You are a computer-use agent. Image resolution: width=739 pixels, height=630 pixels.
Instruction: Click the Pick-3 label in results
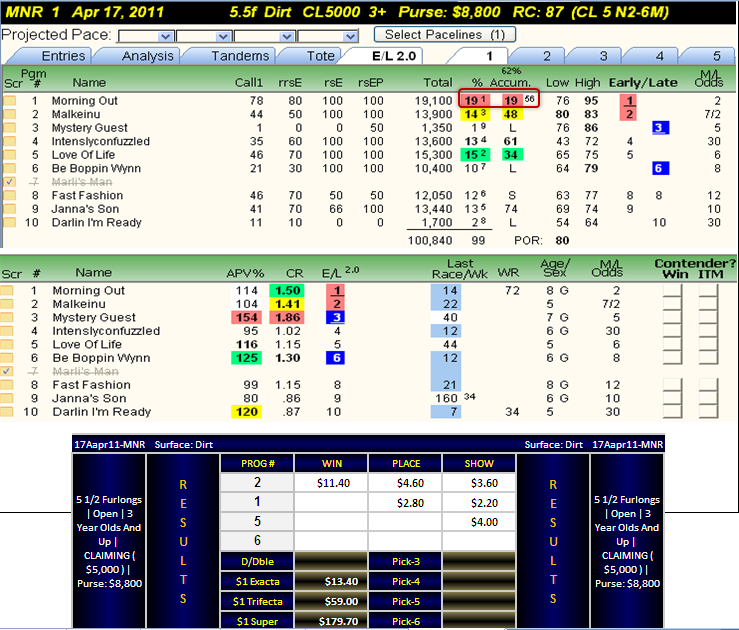pos(406,562)
